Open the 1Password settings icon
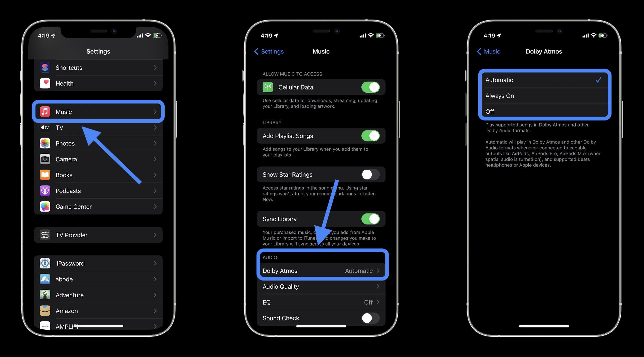This screenshot has width=644, height=357. coord(45,263)
